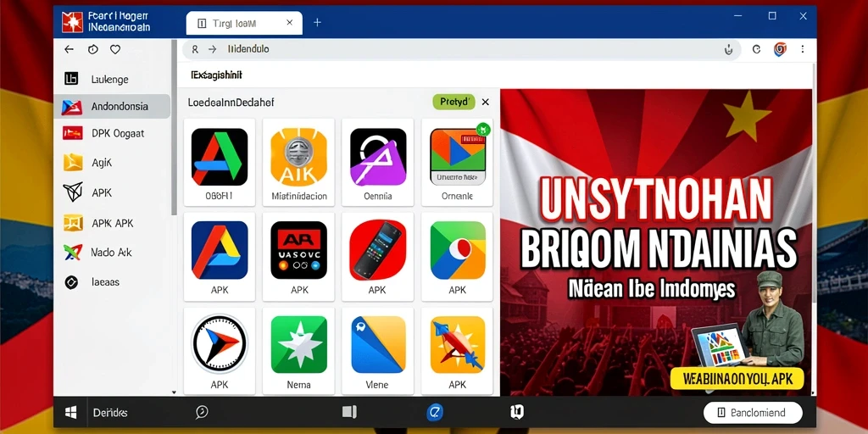Click the heart favorite icon in toolbar
This screenshot has height=434, width=868.
115,49
